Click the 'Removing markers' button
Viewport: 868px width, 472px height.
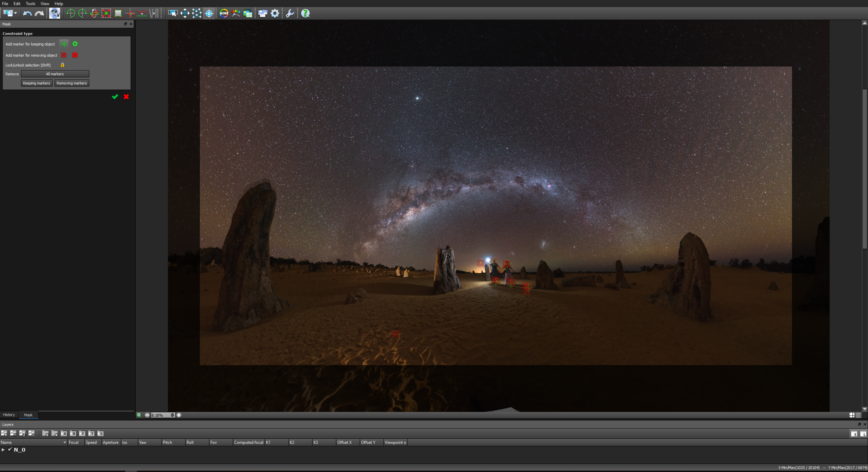pyautogui.click(x=72, y=83)
